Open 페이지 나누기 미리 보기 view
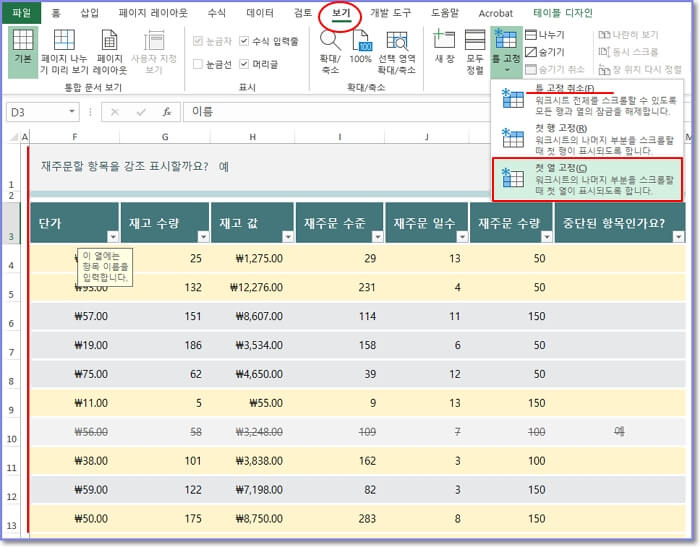700x547 pixels. [x=64, y=51]
